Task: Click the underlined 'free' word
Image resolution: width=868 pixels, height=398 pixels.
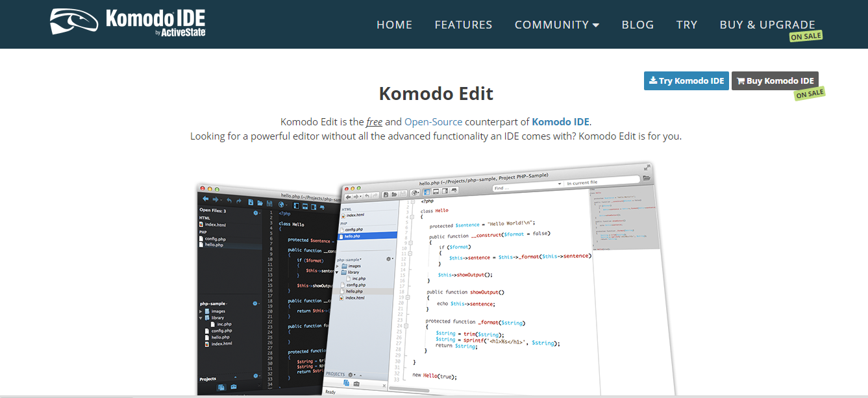Action: [x=374, y=121]
